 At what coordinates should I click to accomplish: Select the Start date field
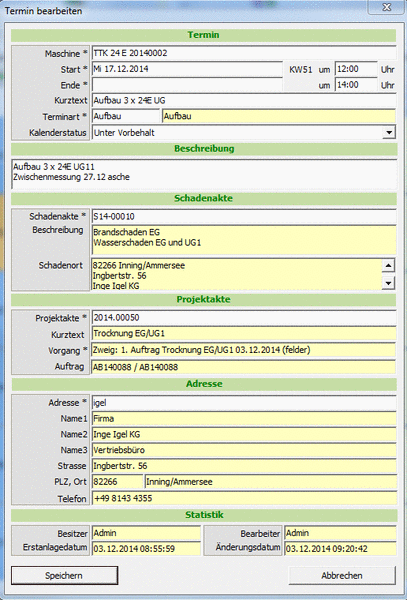[187, 69]
